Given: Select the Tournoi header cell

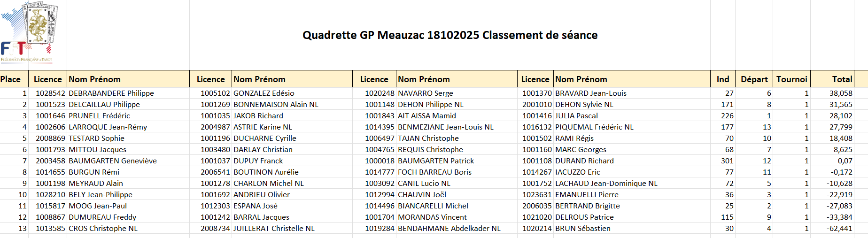Looking at the screenshot, I should [791, 79].
